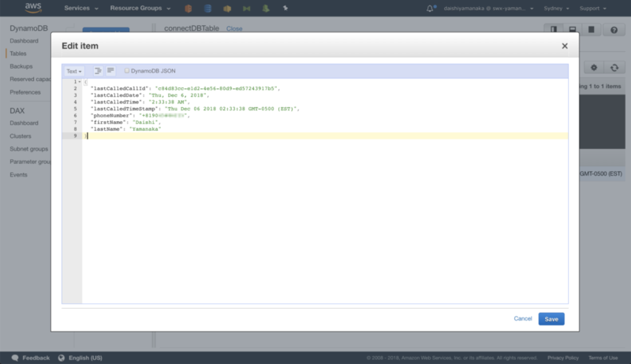Click at the closing brace on line 9
The width and height of the screenshot is (631, 364).
(85, 136)
